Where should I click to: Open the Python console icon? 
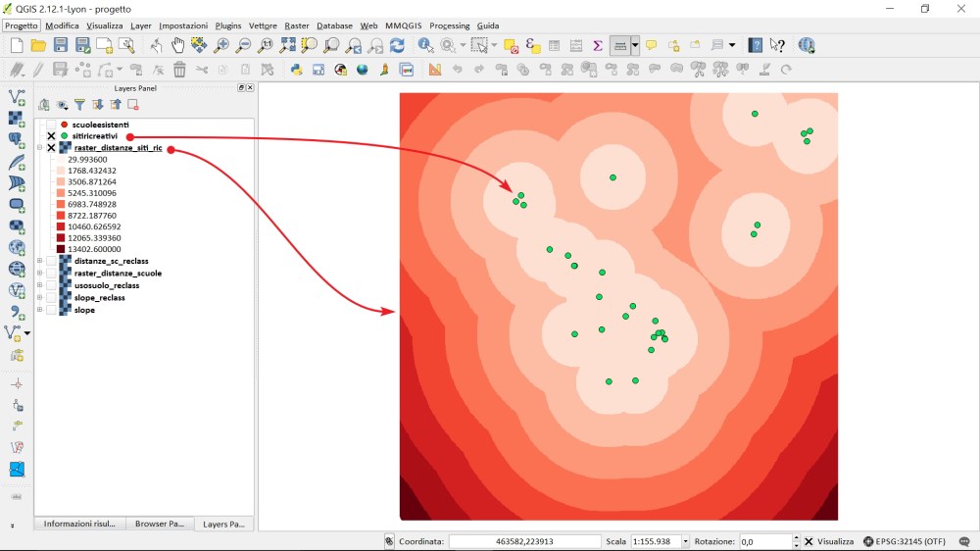click(296, 70)
